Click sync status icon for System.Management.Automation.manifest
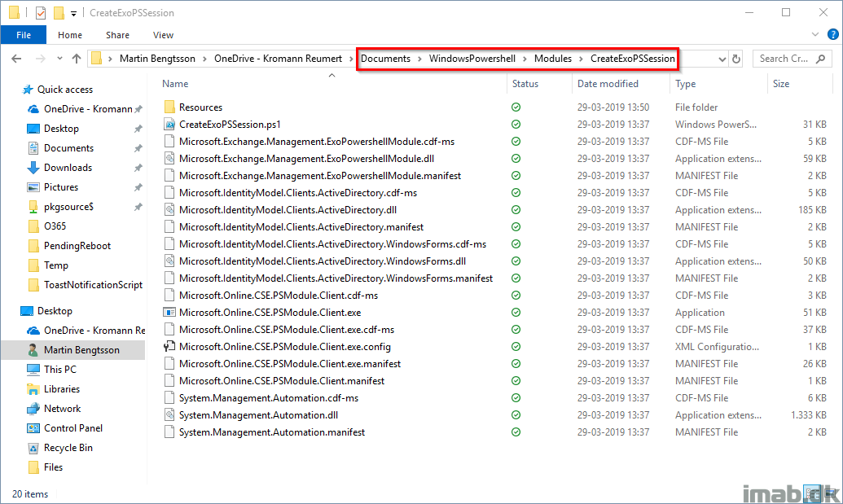The image size is (843, 504). tap(516, 432)
